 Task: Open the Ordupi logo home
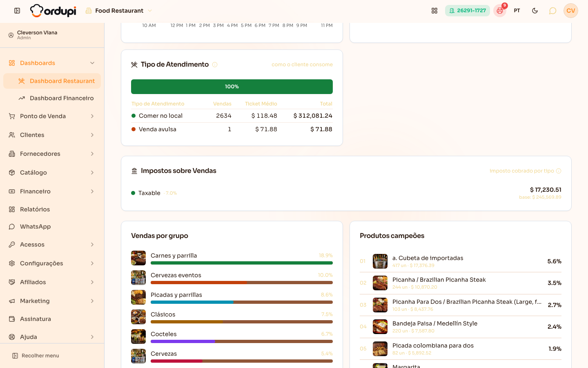pyautogui.click(x=53, y=11)
